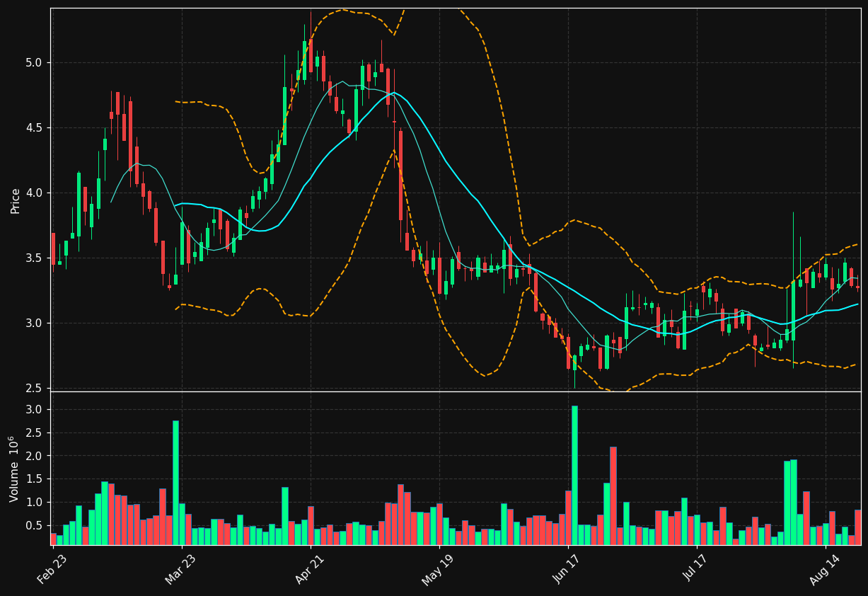Click the 'Jul 17' date axis label
868x596 pixels.
[697, 568]
